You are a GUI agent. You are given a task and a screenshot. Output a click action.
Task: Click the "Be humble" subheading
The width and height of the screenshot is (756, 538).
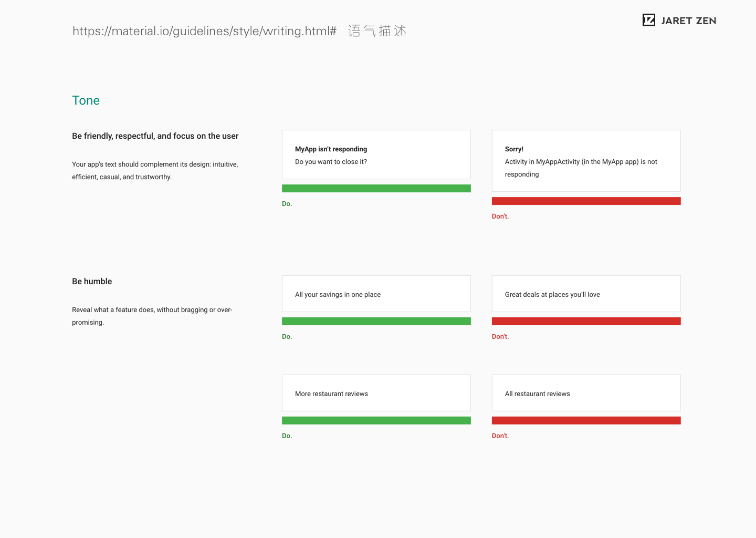(92, 282)
